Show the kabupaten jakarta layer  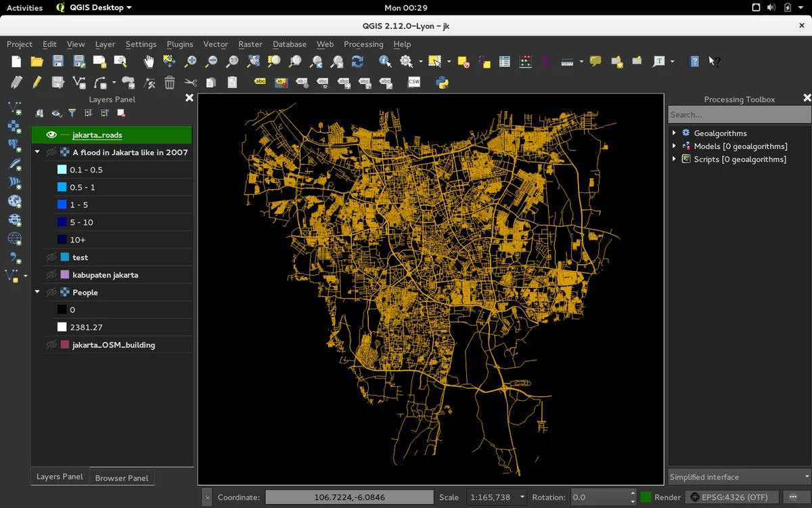(x=51, y=275)
